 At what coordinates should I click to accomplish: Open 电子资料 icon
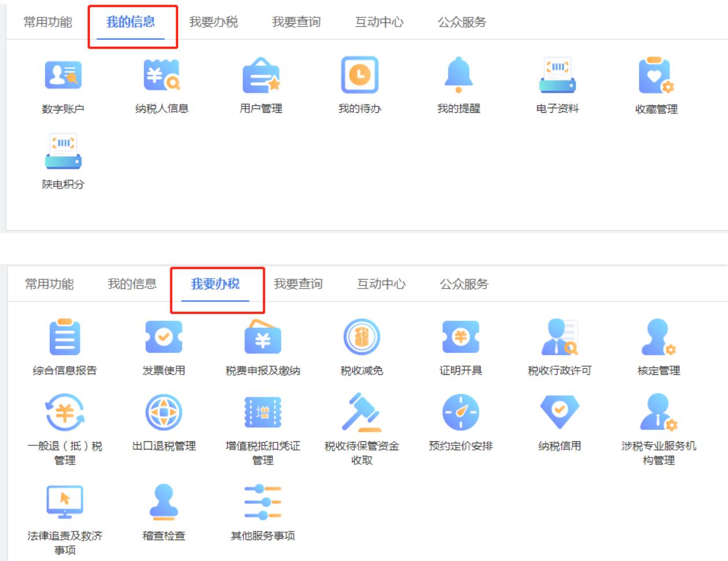(557, 75)
